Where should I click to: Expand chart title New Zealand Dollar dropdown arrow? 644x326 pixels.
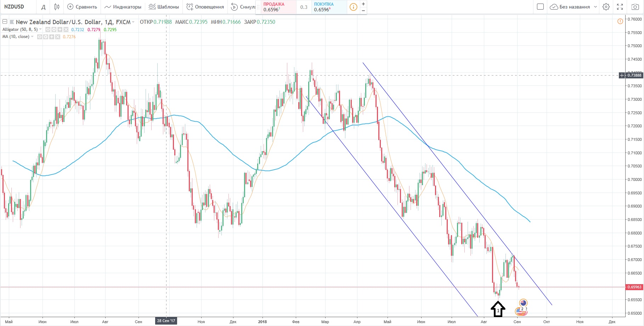[x=133, y=22]
